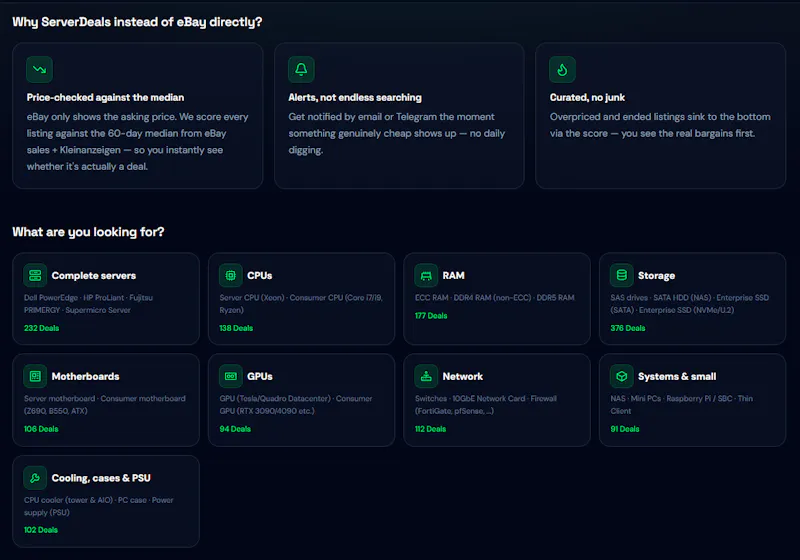This screenshot has height=560, width=800.
Task: Click the 232 Deals count
Action: coord(41,328)
